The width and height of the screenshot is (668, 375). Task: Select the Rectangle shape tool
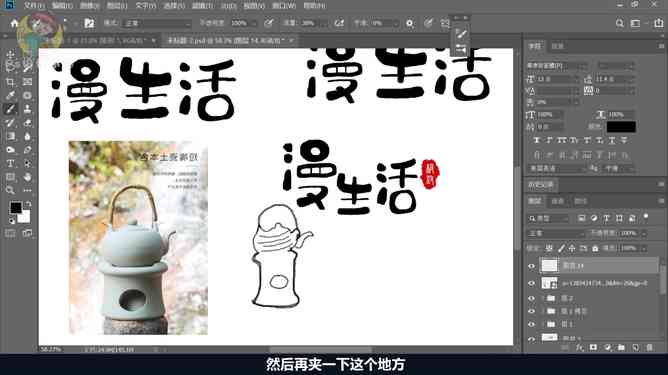click(x=10, y=177)
